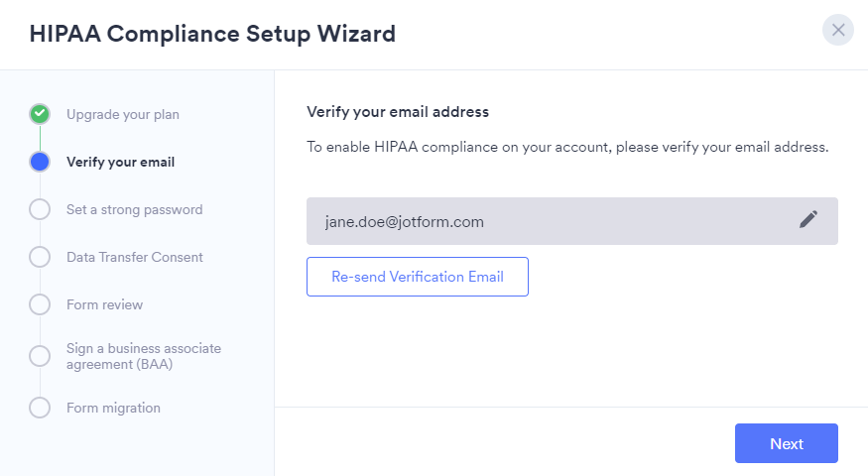Open the Upgrade your plan step
This screenshot has height=476, width=868.
(123, 114)
